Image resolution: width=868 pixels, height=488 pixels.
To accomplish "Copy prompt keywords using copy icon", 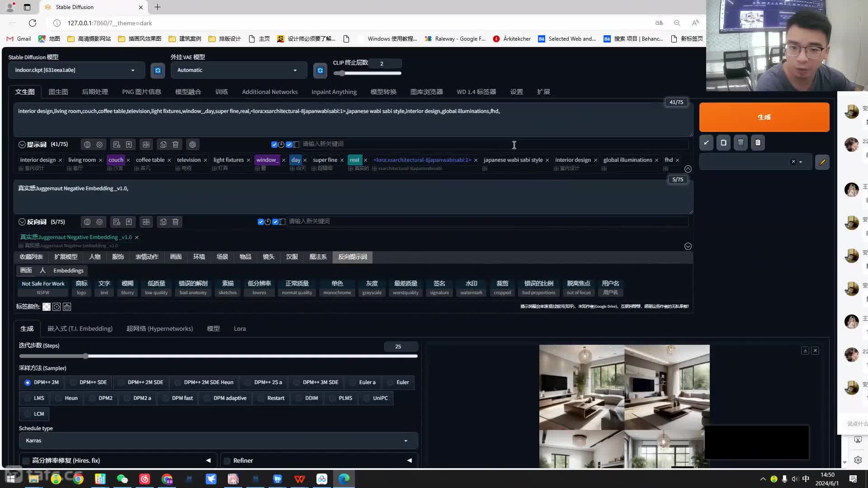I will pos(163,145).
